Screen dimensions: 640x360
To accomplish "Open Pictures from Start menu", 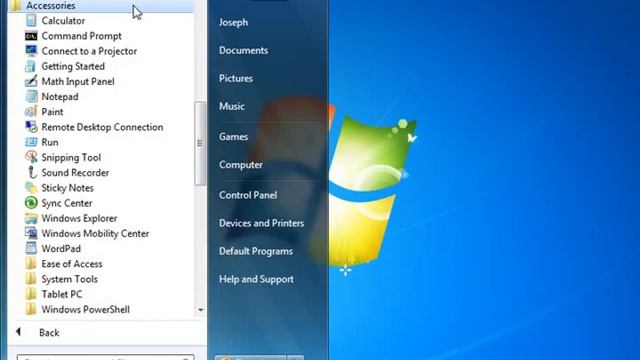I will [x=236, y=78].
